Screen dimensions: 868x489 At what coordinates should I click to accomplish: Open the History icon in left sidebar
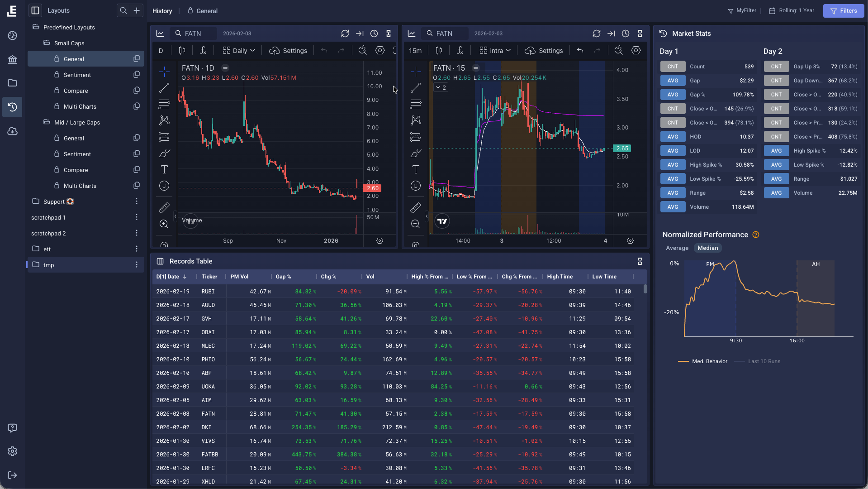pyautogui.click(x=12, y=107)
